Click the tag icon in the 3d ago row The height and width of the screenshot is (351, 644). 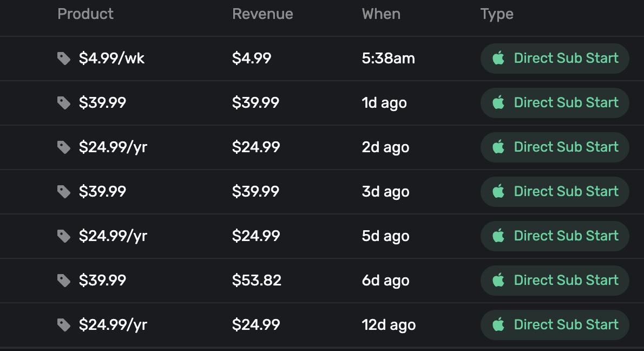click(64, 192)
